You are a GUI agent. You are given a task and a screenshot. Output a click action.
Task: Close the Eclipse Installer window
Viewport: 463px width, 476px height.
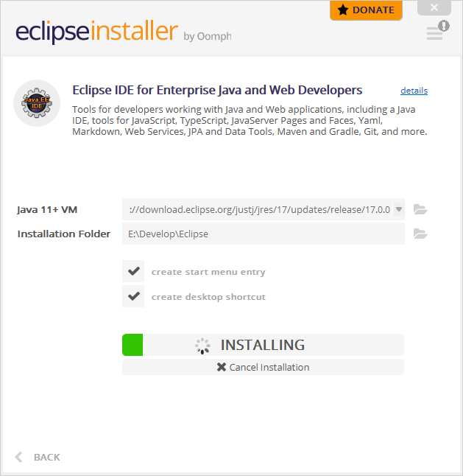(x=434, y=7)
